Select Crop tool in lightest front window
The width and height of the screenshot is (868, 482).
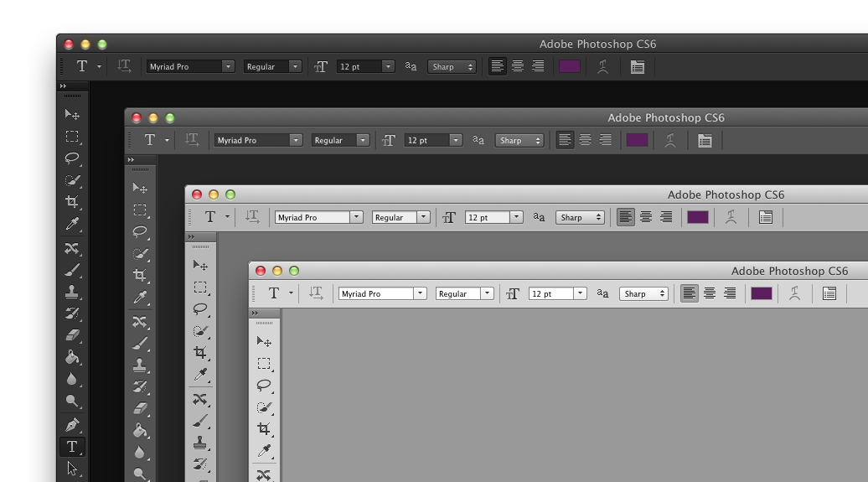click(x=264, y=429)
